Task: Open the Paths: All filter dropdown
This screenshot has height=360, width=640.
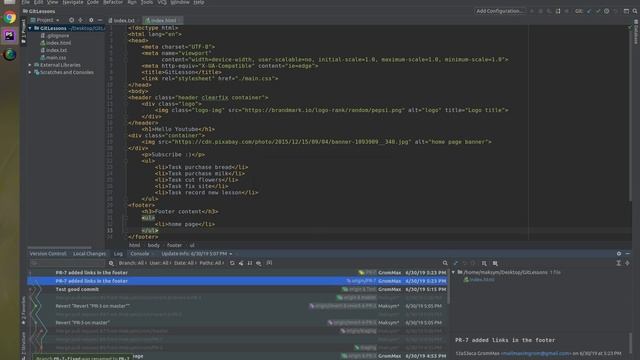Action: (x=211, y=263)
